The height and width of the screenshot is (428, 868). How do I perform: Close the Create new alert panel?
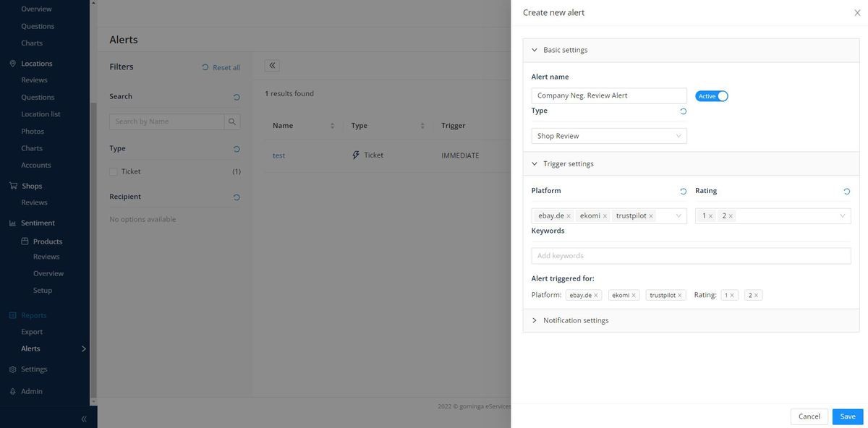tap(857, 13)
